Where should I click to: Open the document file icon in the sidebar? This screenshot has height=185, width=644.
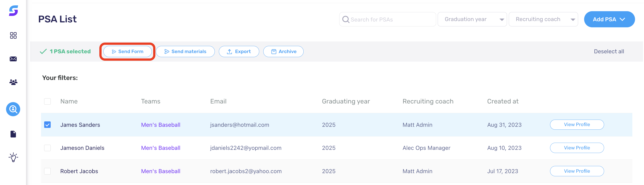(13, 134)
